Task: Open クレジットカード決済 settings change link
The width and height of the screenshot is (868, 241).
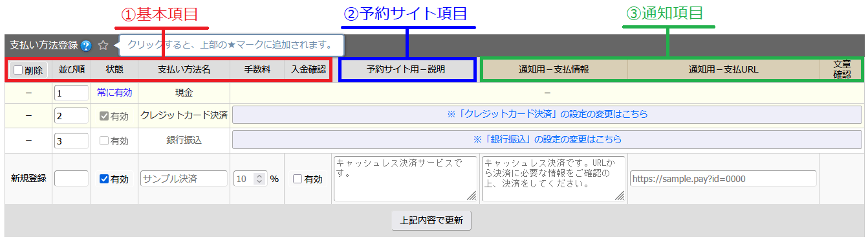Action: pyautogui.click(x=547, y=114)
